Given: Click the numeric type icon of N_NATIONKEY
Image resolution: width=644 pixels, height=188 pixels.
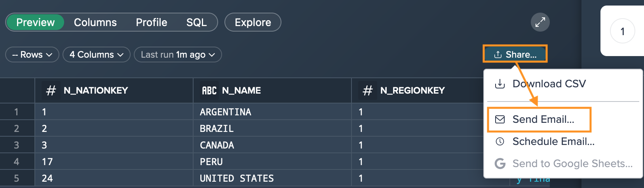Looking at the screenshot, I should 51,90.
